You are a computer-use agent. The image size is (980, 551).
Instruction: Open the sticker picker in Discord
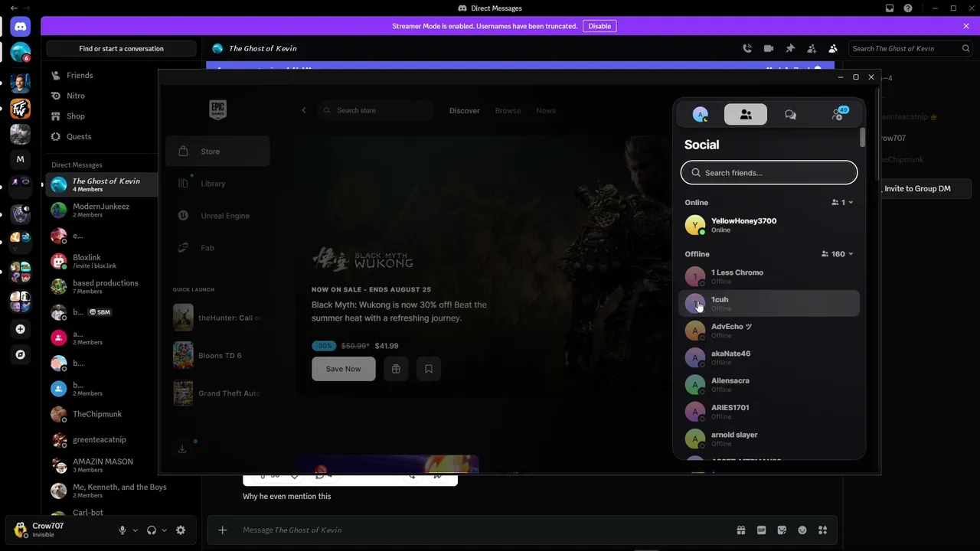(782, 530)
